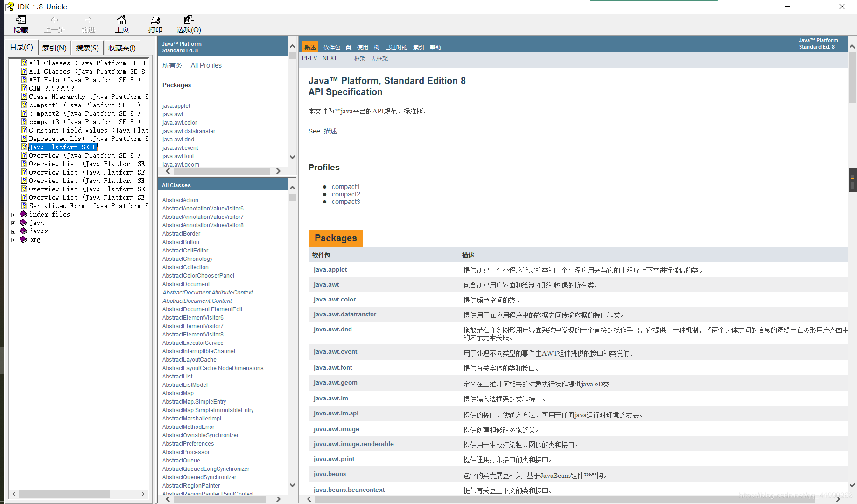Switch to the Search (搜索) tab
Screen dimensions: 857x504
click(x=87, y=48)
